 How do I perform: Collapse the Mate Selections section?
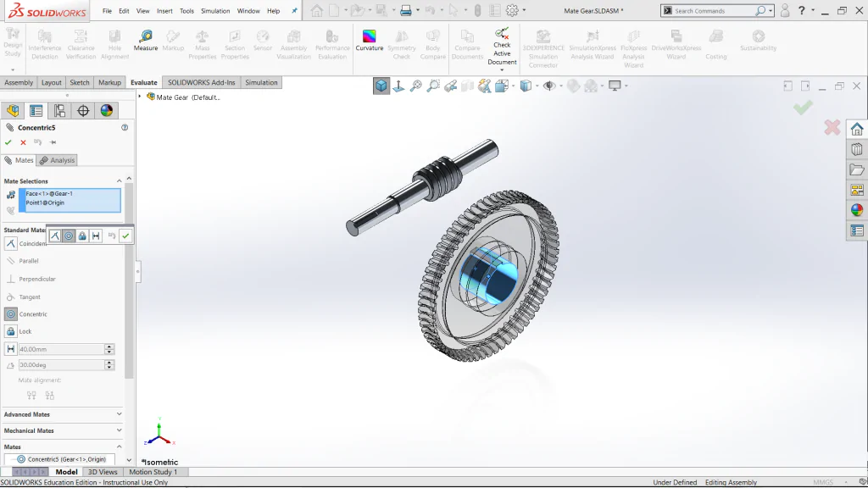tap(119, 181)
